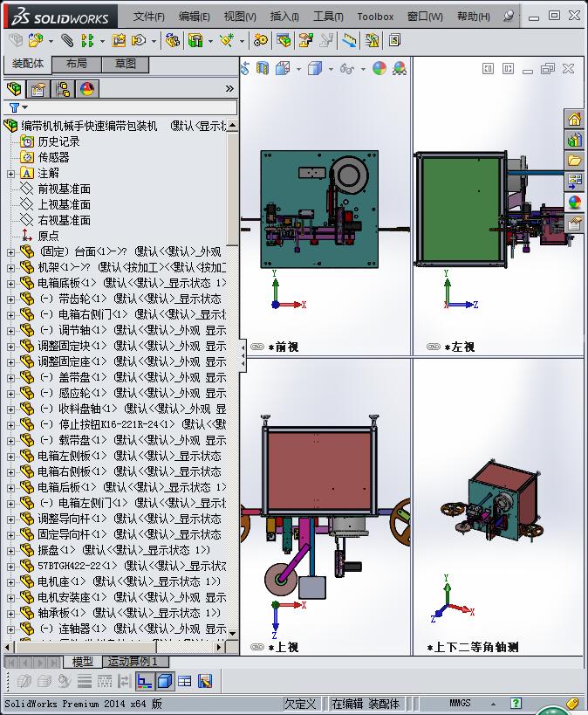
Task: Click the Insert Components toolbar icon
Action: (x=36, y=41)
